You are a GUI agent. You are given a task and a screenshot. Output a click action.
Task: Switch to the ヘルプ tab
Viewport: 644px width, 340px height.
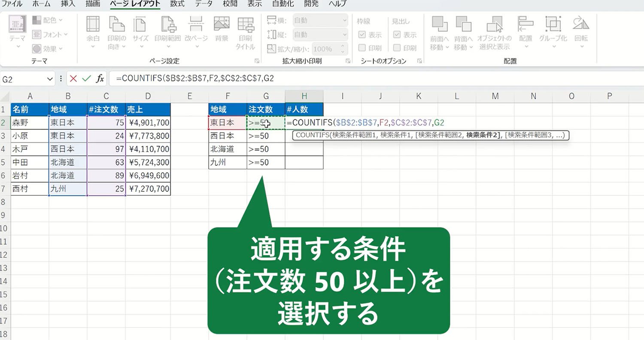[338, 4]
